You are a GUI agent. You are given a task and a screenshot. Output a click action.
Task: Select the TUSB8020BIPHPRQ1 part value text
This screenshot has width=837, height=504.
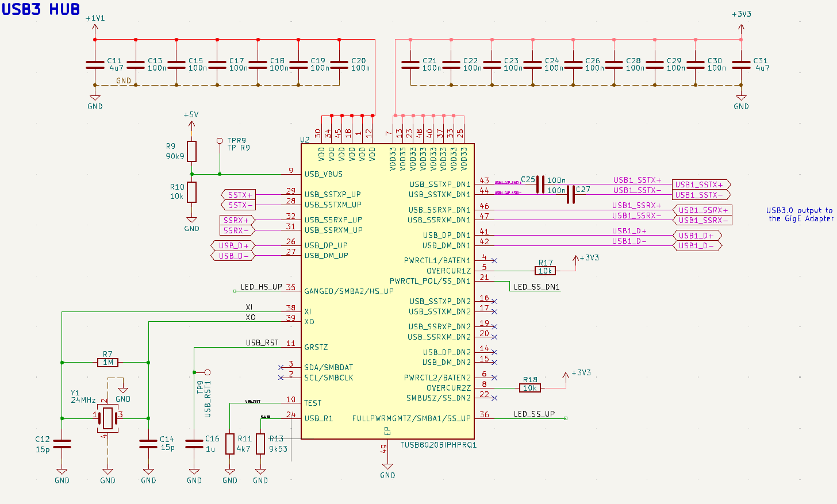438,445
